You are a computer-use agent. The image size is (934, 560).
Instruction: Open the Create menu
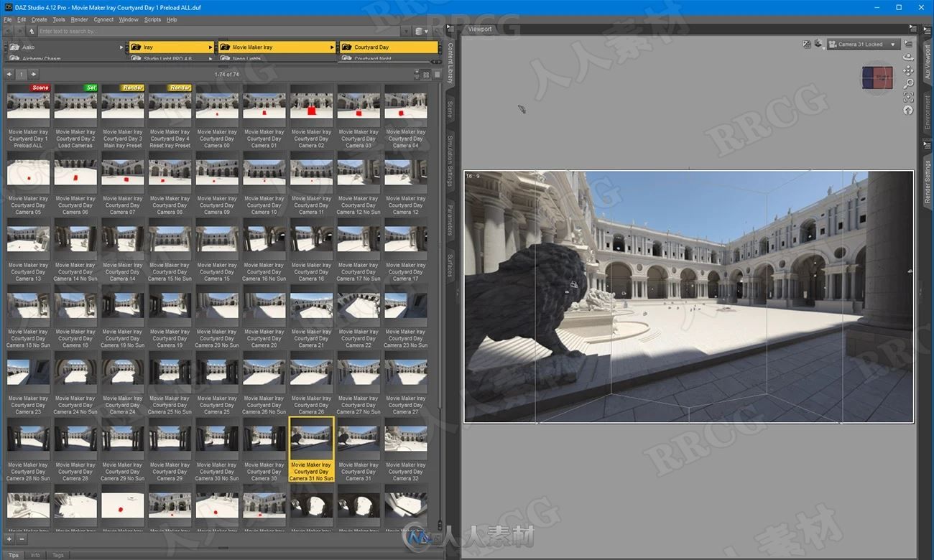pyautogui.click(x=40, y=19)
